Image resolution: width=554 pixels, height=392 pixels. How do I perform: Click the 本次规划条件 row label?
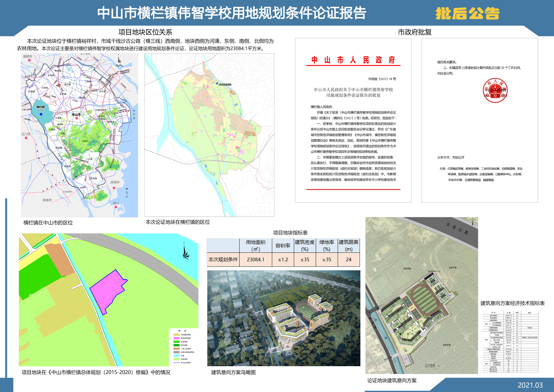pos(223,259)
